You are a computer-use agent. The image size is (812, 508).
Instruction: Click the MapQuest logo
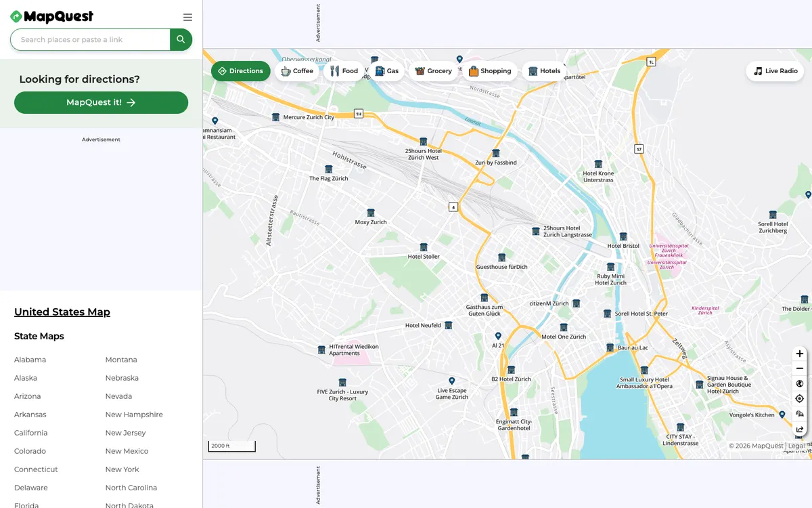pyautogui.click(x=52, y=17)
